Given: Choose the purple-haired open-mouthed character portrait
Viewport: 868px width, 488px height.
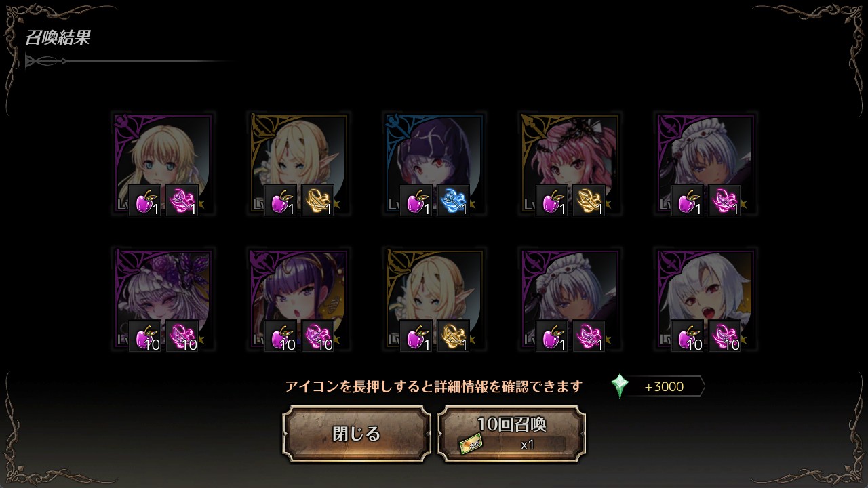Looking at the screenshot, I should click(298, 300).
